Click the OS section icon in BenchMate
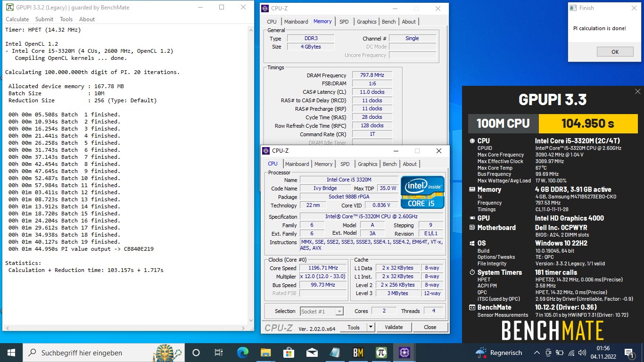 point(472,243)
